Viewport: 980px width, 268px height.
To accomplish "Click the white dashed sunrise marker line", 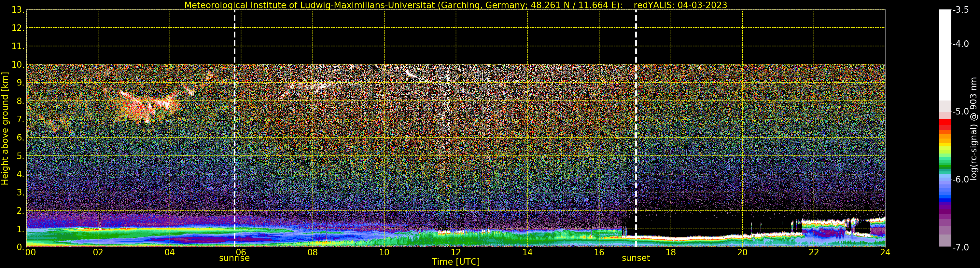I will (234, 128).
